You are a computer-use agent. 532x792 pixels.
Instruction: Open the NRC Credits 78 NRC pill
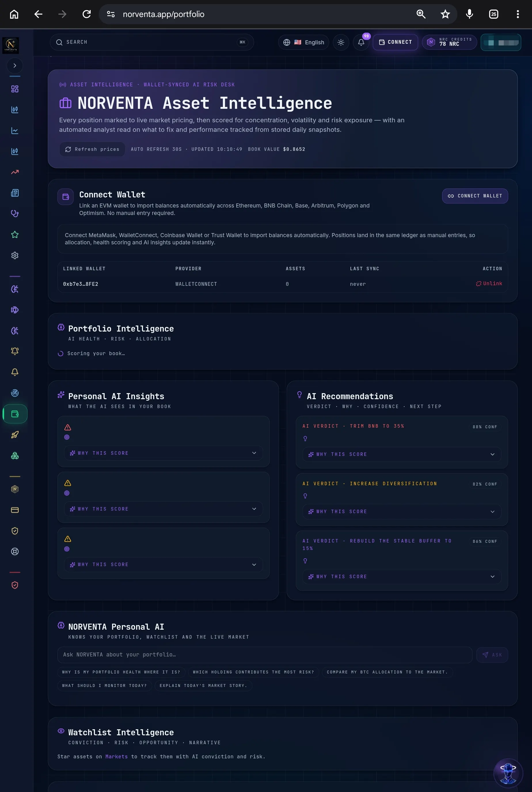click(449, 42)
